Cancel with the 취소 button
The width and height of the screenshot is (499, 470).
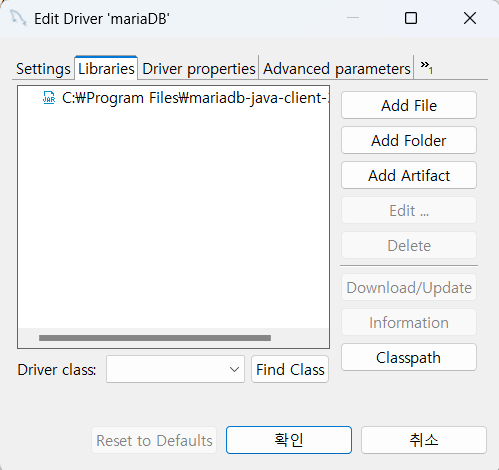point(424,440)
